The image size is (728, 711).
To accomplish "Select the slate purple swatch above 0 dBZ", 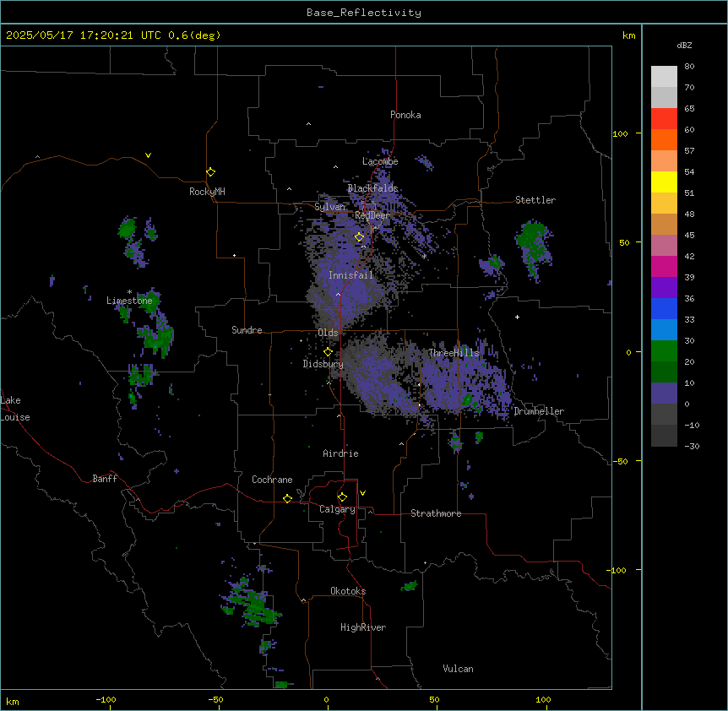I will click(664, 393).
